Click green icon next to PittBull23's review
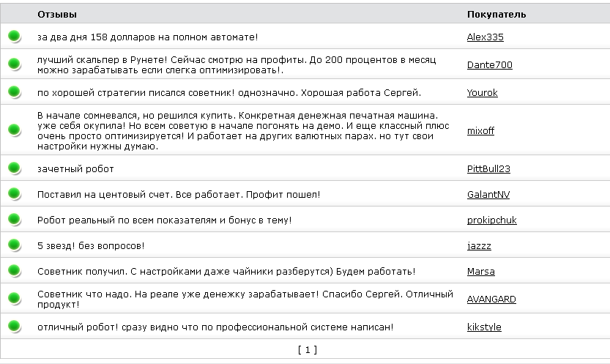The height and width of the screenshot is (364, 610). click(x=14, y=168)
